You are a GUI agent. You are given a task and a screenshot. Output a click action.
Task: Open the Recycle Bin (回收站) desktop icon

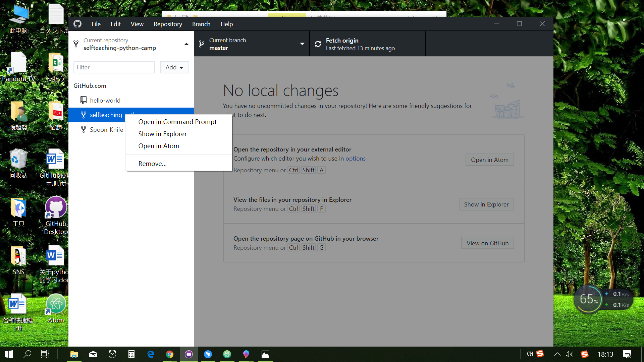[x=18, y=164]
